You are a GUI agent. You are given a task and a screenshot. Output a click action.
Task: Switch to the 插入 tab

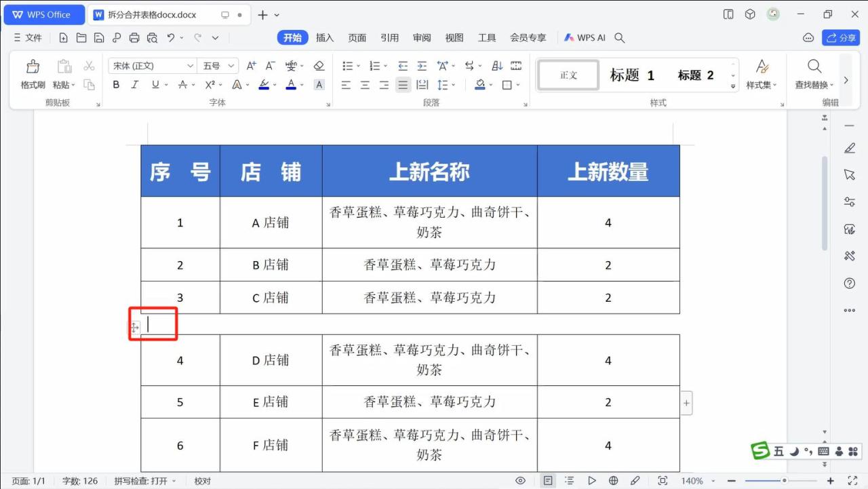tap(325, 38)
